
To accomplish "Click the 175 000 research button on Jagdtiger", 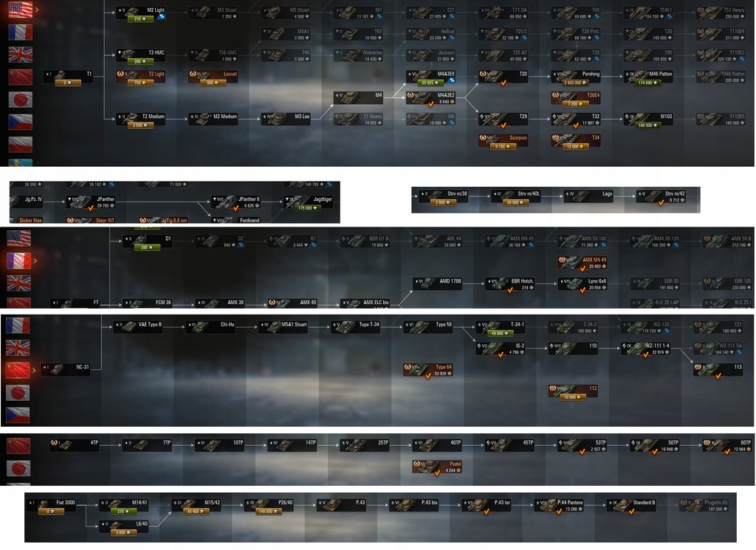I will (x=308, y=208).
